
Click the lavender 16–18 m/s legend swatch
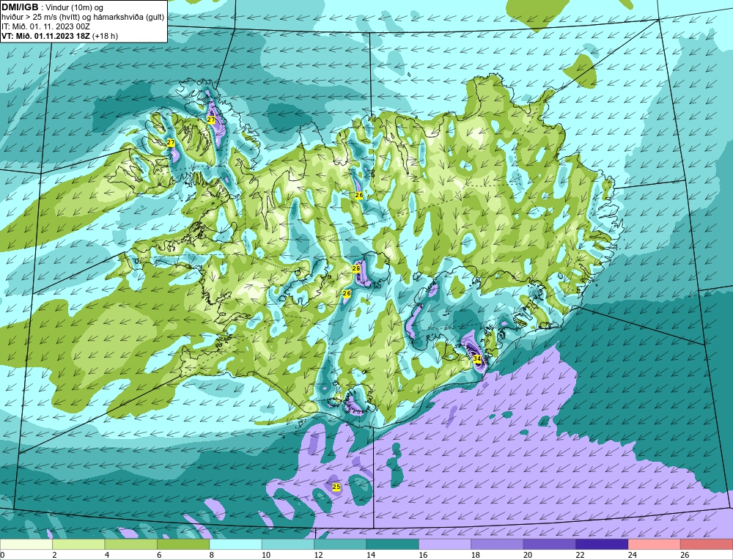pos(445,545)
